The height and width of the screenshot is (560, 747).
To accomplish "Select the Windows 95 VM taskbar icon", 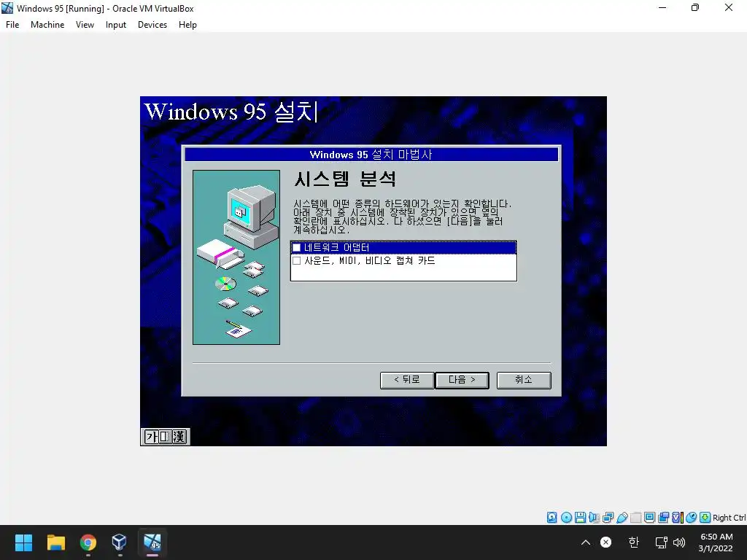I will coord(152,542).
